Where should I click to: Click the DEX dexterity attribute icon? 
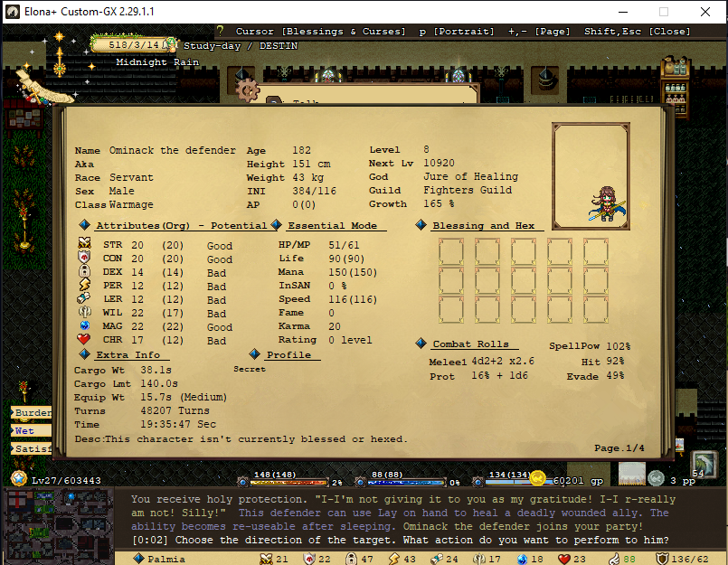84,270
